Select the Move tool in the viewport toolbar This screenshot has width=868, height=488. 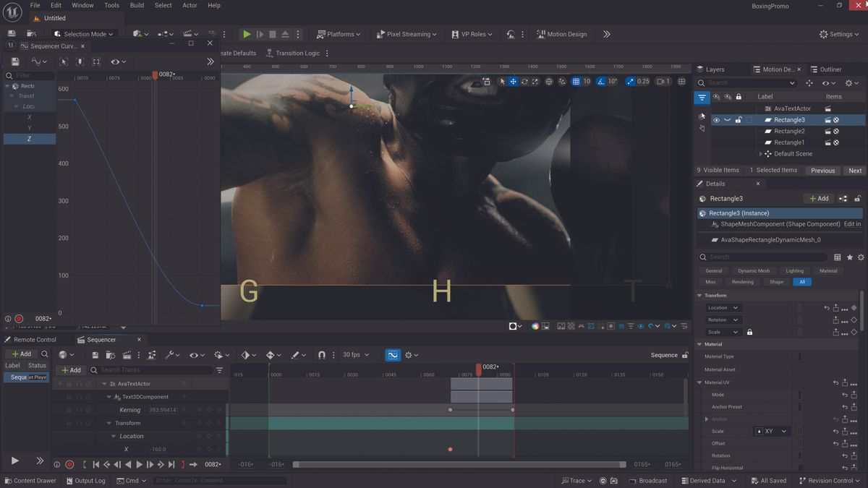point(513,82)
